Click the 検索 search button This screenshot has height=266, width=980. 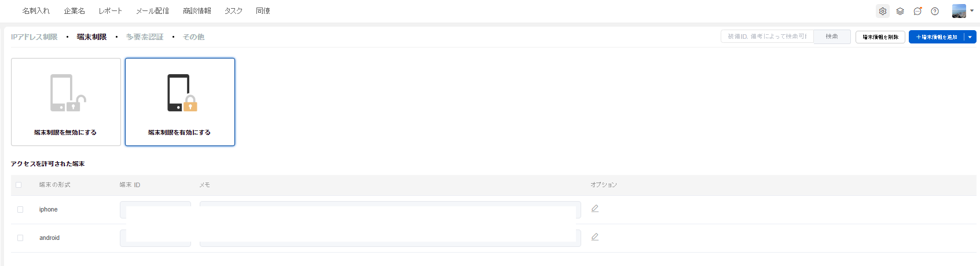click(832, 37)
